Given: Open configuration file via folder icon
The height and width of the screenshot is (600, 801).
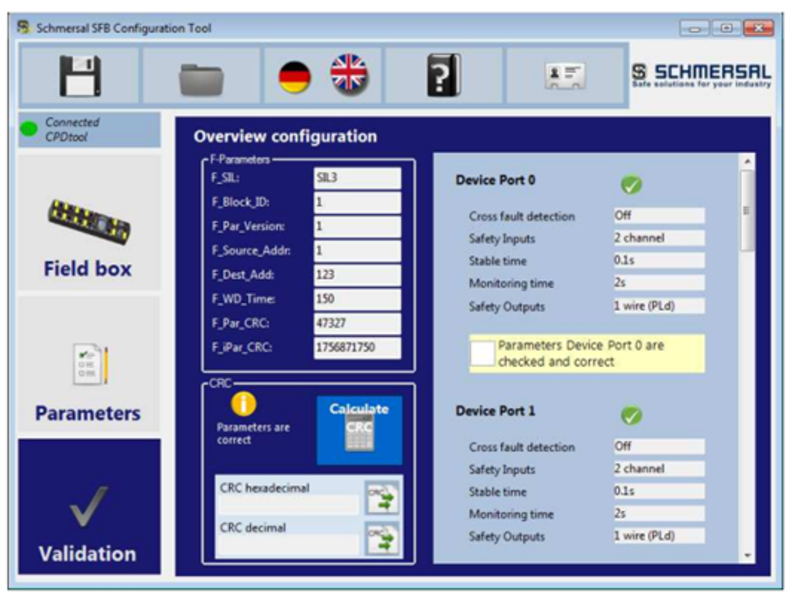Looking at the screenshot, I should pos(201,79).
